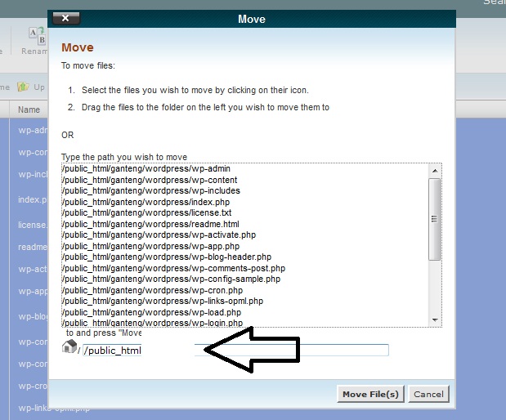Click the home folder icon
This screenshot has height=420, width=506.
(x=69, y=346)
